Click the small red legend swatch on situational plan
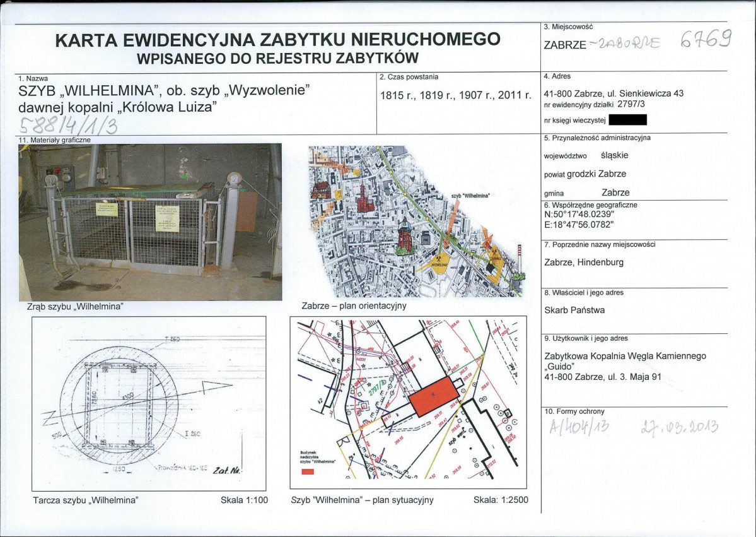The width and height of the screenshot is (756, 537). 308,471
